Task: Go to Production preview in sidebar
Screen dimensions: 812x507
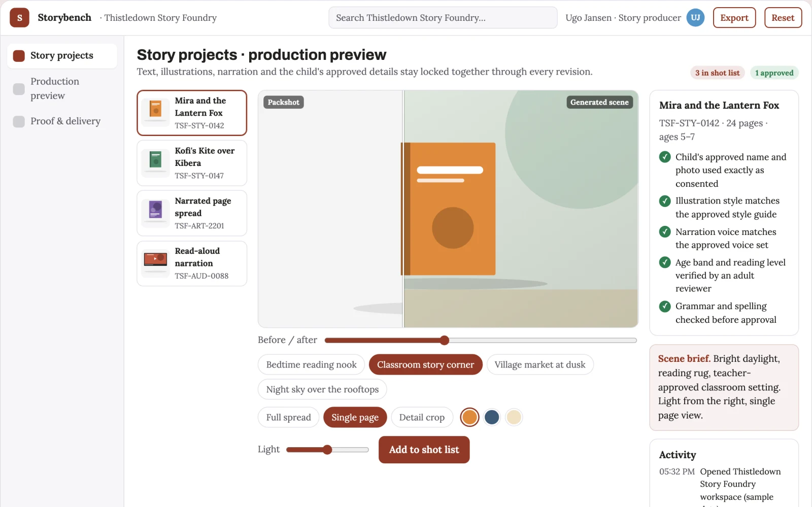Action: pos(62,89)
